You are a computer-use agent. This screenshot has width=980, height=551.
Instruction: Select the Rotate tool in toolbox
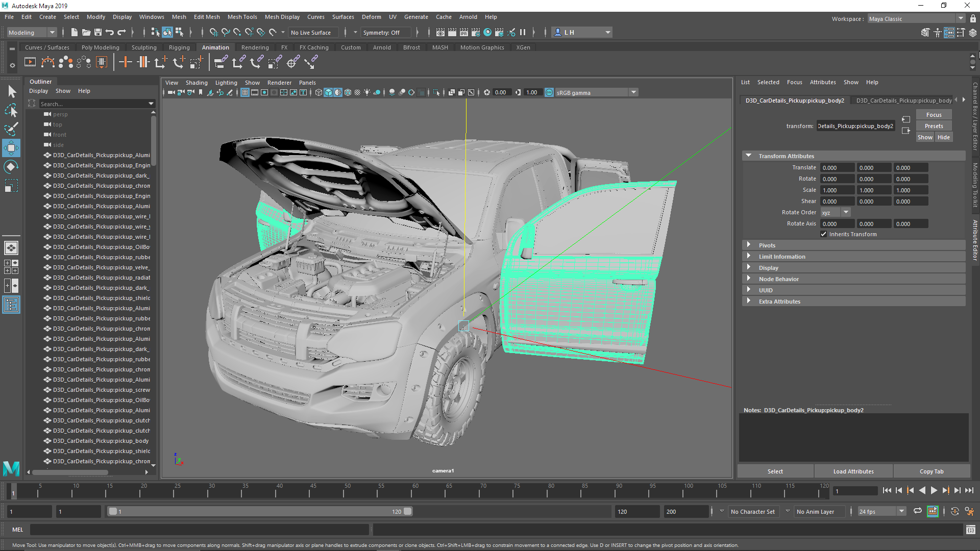[x=11, y=167]
